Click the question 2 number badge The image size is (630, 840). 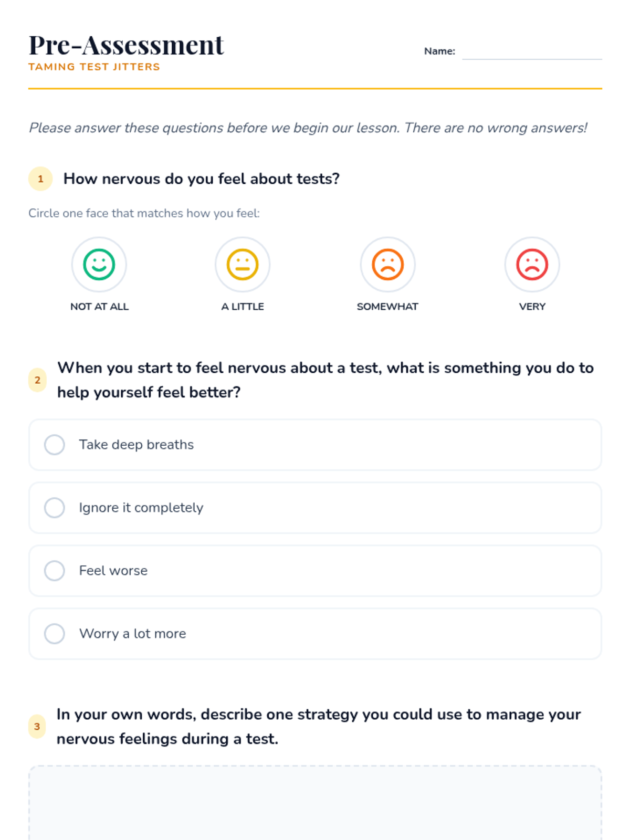click(x=37, y=380)
